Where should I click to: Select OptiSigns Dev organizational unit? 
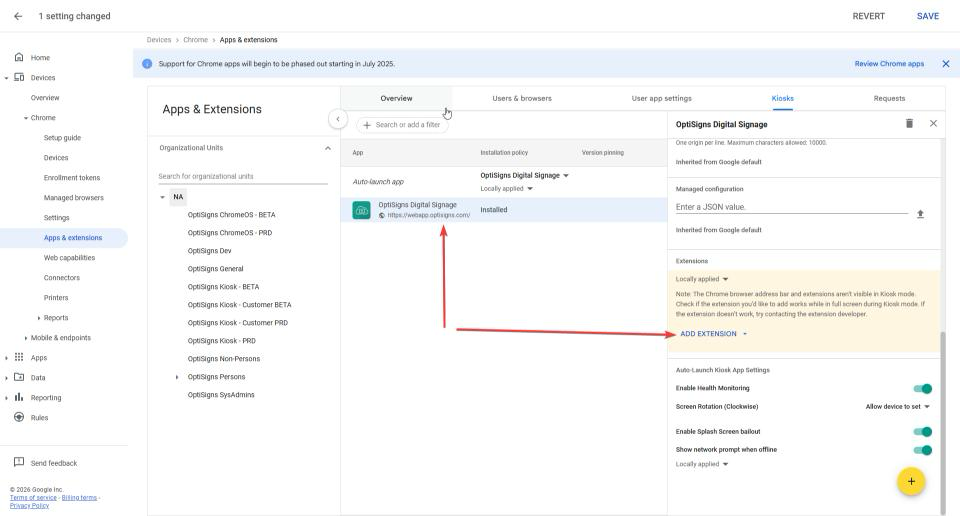click(x=209, y=251)
